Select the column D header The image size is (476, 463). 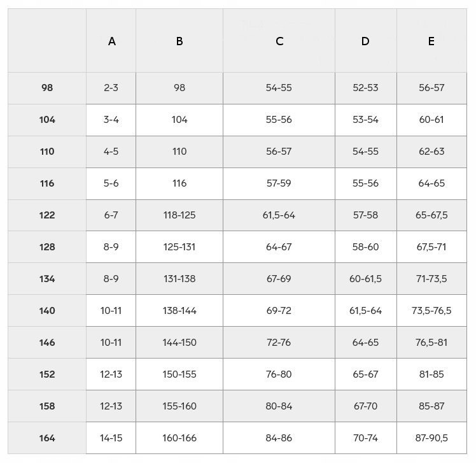tap(365, 41)
